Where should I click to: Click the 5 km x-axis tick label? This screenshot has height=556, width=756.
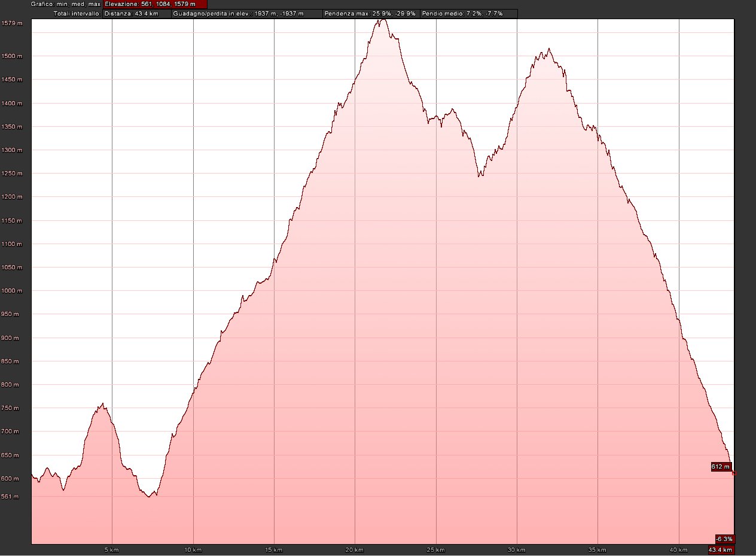coord(112,549)
